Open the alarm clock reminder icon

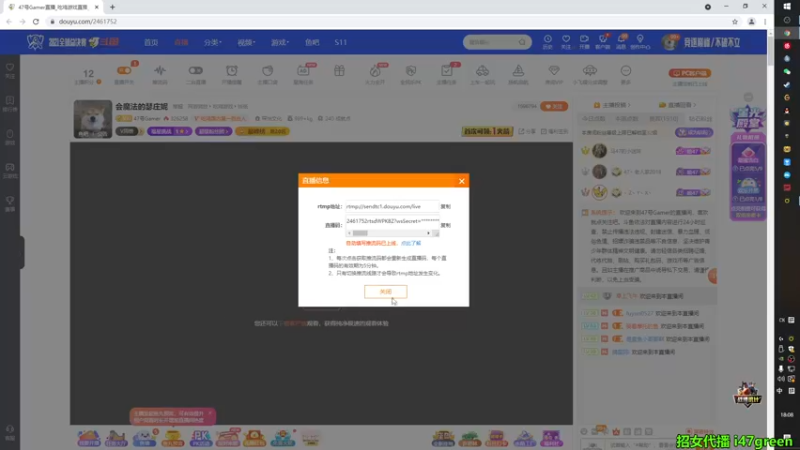[x=232, y=71]
